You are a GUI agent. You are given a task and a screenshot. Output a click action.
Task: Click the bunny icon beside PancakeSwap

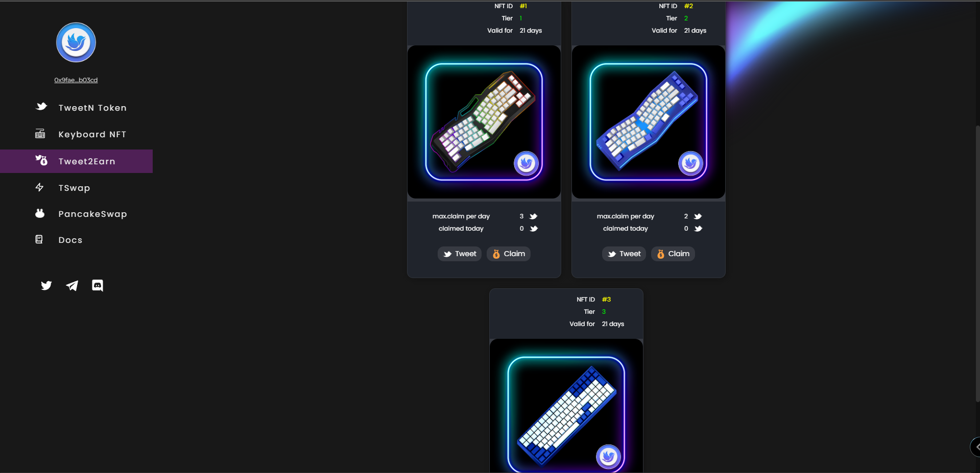point(40,213)
